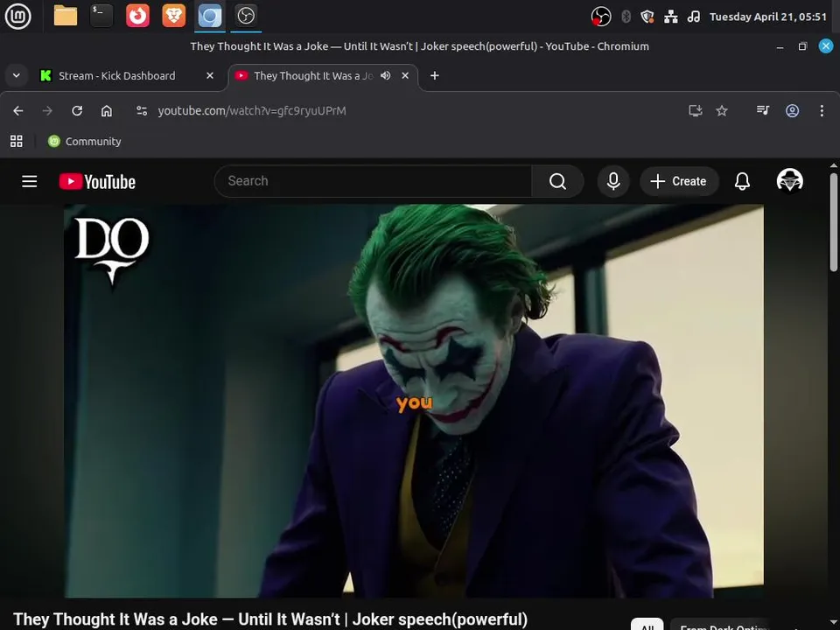840x630 pixels.
Task: Start search with your voice microphone
Action: [x=613, y=181]
